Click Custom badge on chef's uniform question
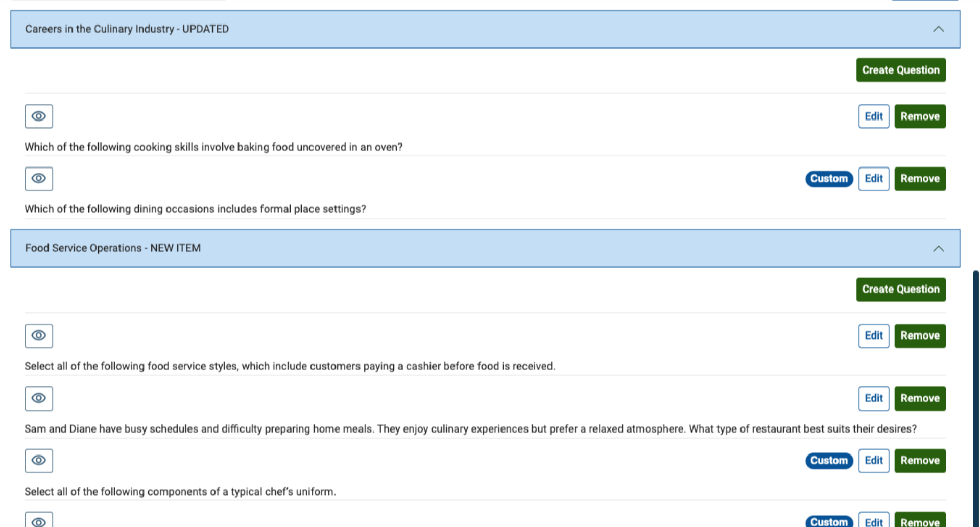Viewport: 980px width, 527px height. pos(829,461)
